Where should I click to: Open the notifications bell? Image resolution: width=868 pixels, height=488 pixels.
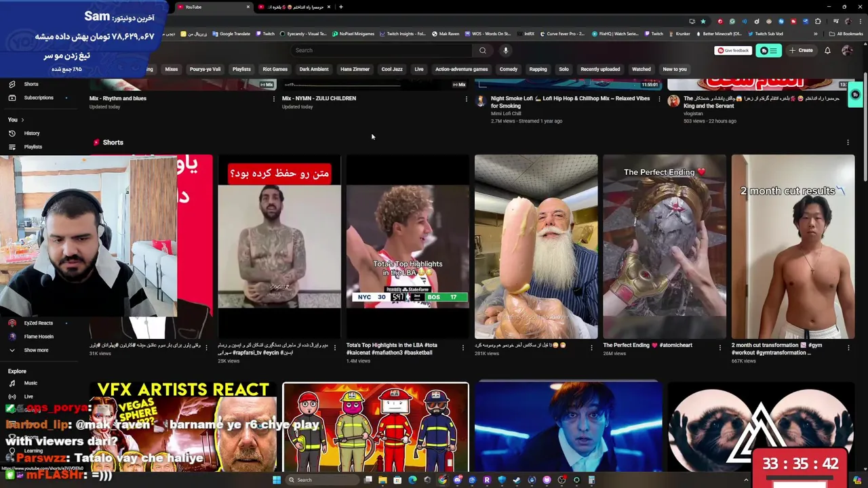point(827,50)
